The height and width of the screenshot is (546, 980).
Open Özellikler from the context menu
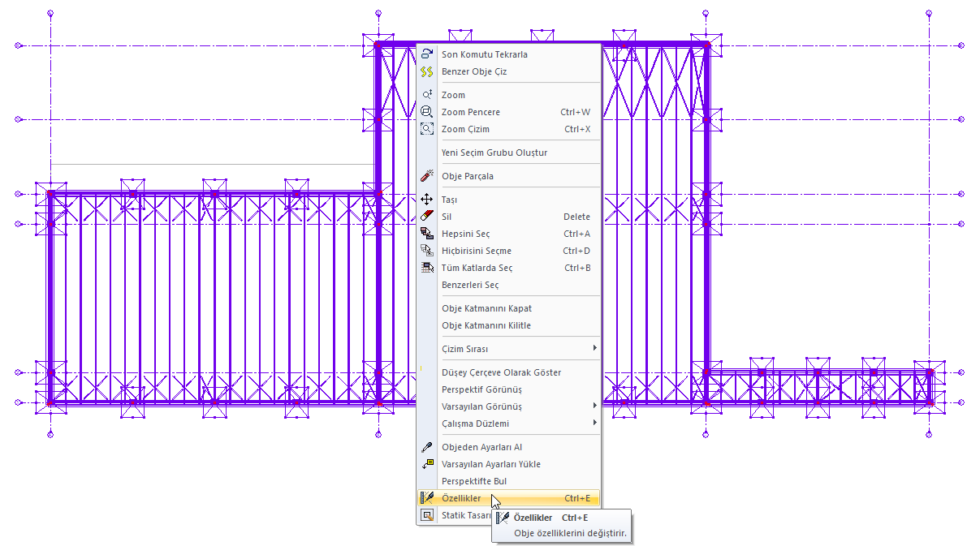point(461,498)
